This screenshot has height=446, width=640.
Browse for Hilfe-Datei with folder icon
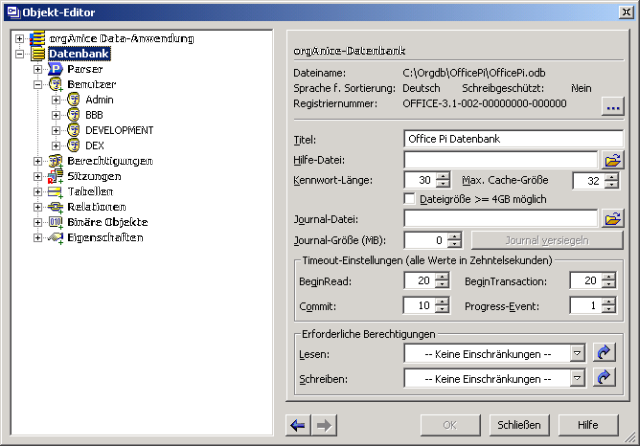613,160
